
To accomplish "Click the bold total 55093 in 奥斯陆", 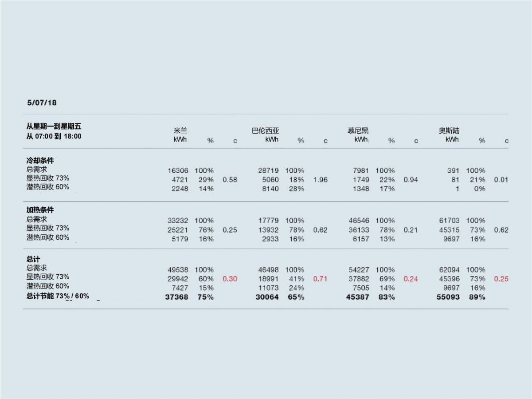I will point(448,297).
